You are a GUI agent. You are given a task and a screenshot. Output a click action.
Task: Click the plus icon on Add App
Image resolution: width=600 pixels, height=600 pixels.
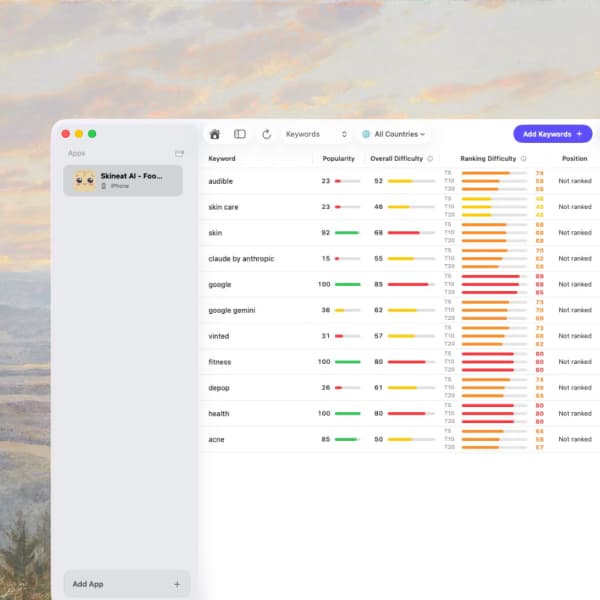click(177, 584)
